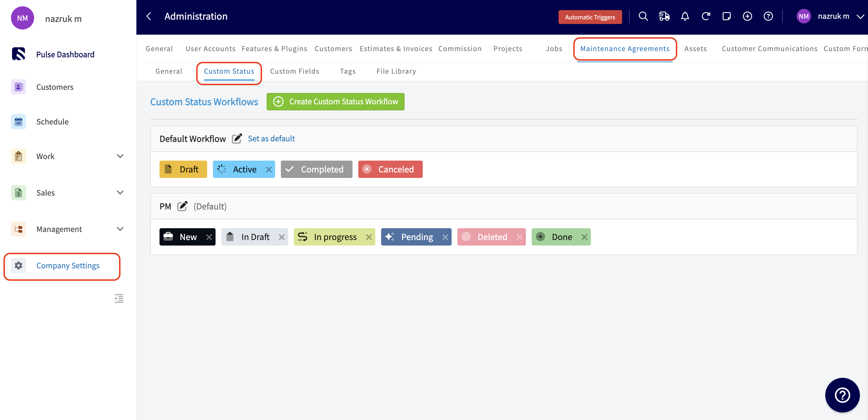Select the red Canceled status chip
This screenshot has height=420, width=868.
390,169
